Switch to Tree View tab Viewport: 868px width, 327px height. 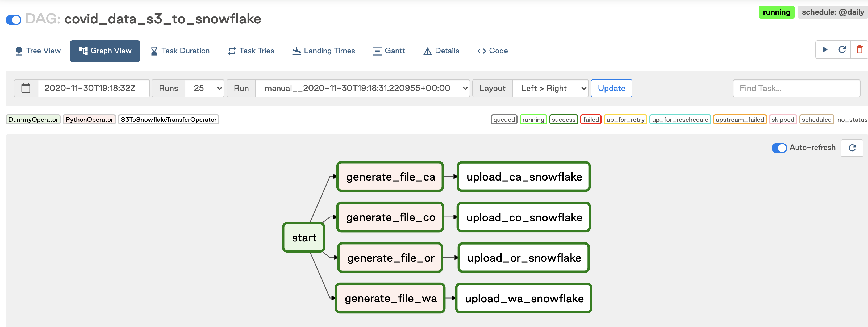tap(38, 51)
